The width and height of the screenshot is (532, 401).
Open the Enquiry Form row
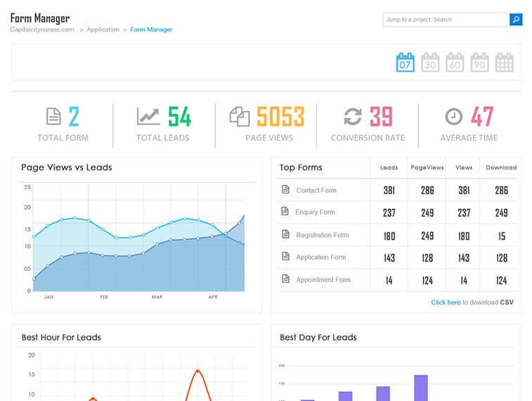point(315,212)
